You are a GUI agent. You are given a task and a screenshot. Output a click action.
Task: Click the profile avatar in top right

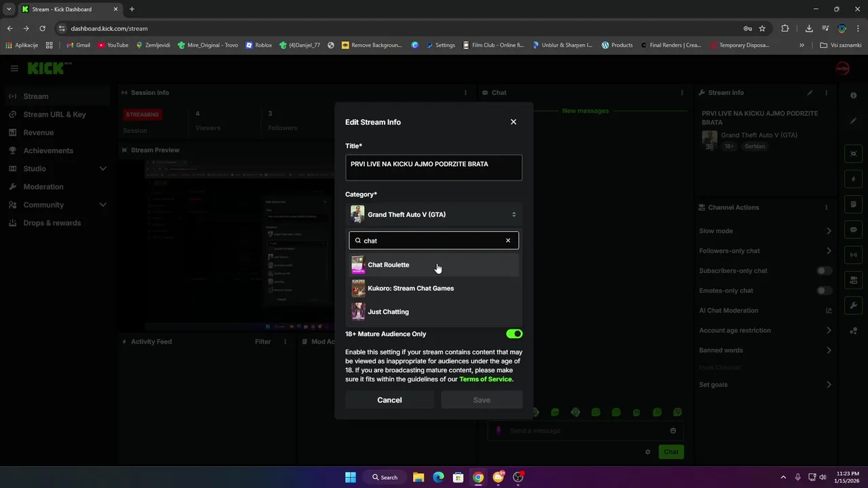pos(842,68)
